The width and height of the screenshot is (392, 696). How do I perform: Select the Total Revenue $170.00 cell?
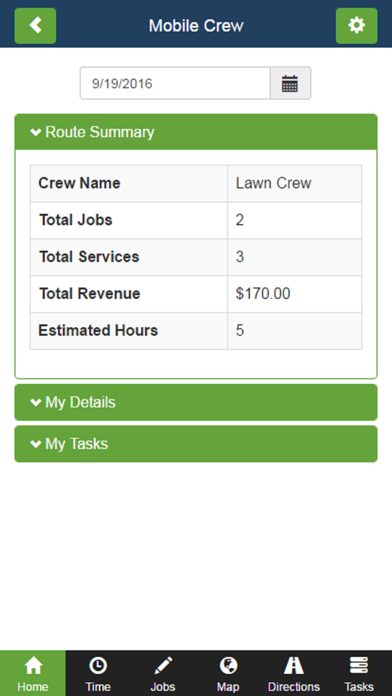[295, 294]
